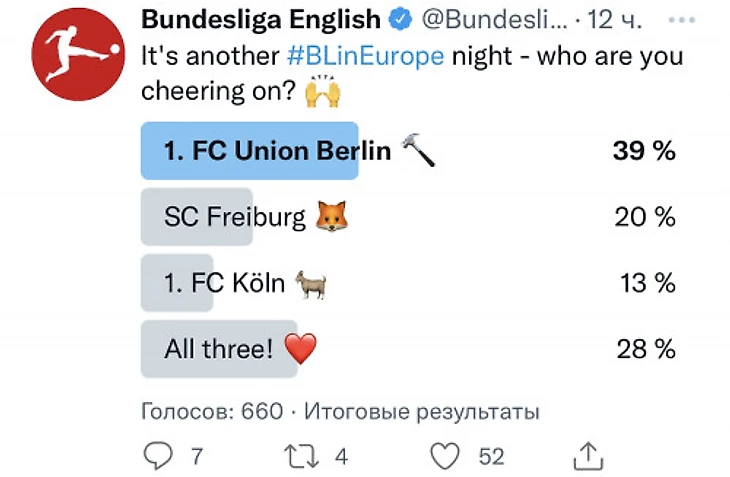Click the red heart emoji beside All three
Image resolution: width=730 pixels, height=477 pixels.
[300, 349]
